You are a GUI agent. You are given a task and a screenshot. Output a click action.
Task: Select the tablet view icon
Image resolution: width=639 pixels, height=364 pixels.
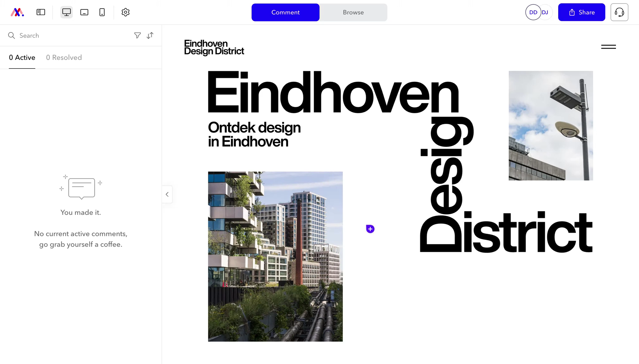[x=84, y=12]
